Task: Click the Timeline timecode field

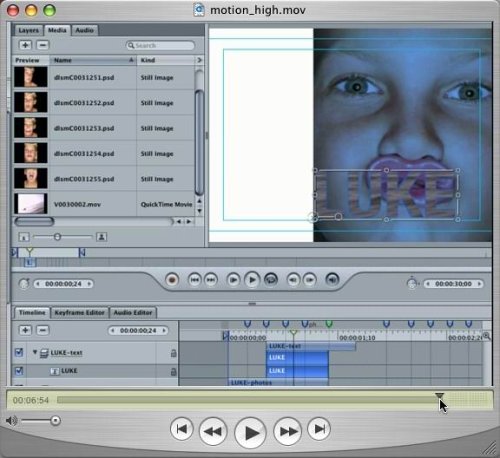Action: point(138,330)
